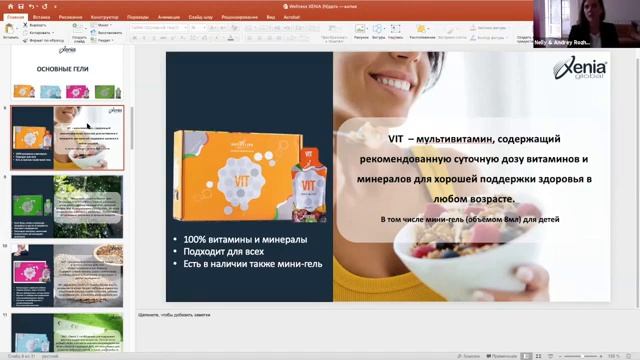
Task: Click the Nelly & Andrey webcam video tile
Action: click(587, 24)
